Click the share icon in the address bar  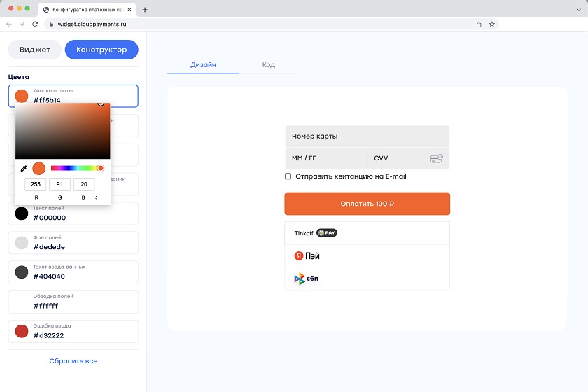coord(479,24)
